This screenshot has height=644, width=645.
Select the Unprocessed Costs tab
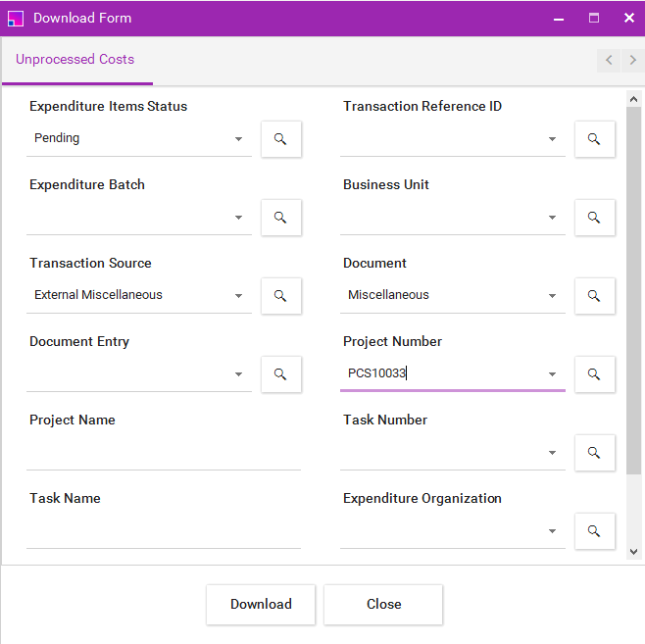(75, 60)
